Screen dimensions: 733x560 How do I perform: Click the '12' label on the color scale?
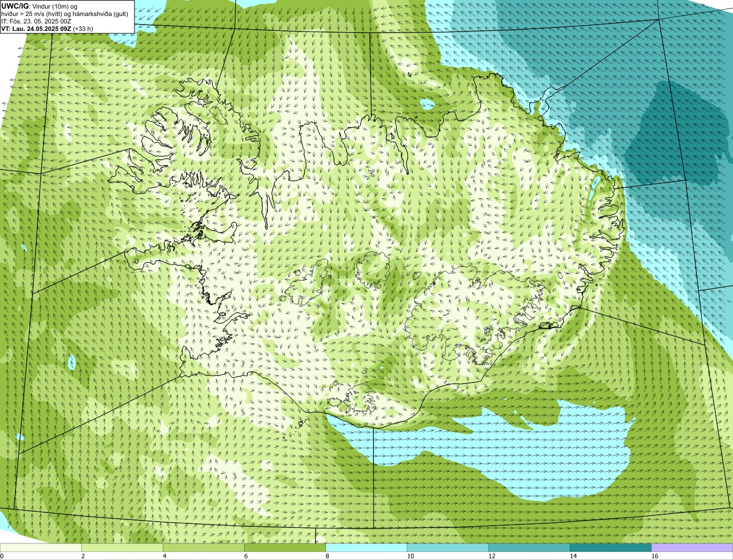(x=491, y=556)
